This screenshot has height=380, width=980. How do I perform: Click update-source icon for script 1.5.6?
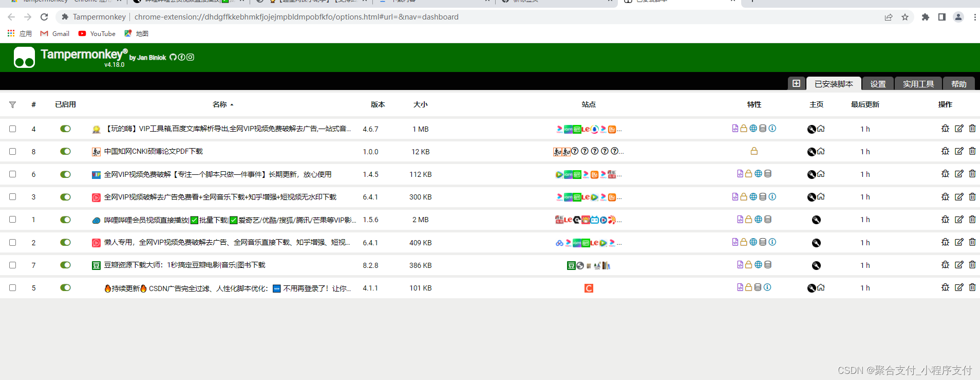[x=816, y=220]
